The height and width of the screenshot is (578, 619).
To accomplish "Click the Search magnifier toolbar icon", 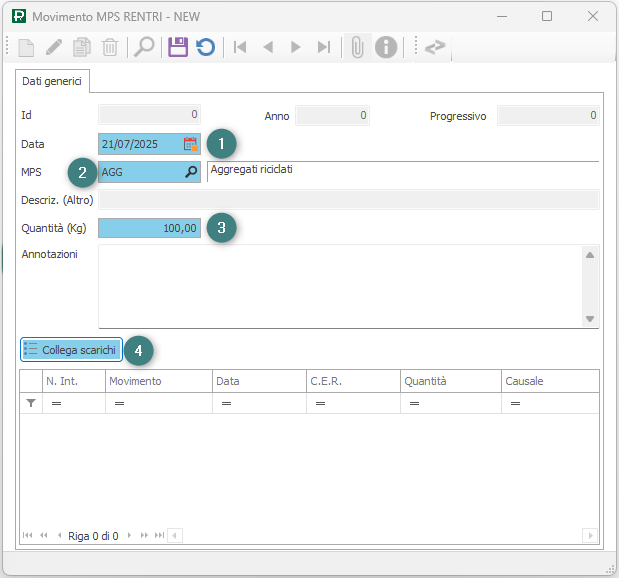I will click(144, 47).
